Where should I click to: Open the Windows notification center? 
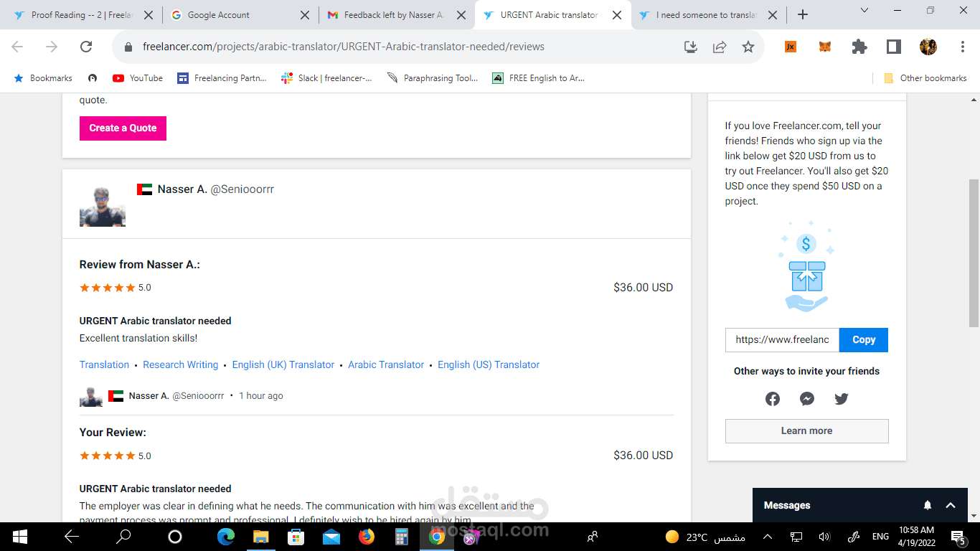[958, 536]
